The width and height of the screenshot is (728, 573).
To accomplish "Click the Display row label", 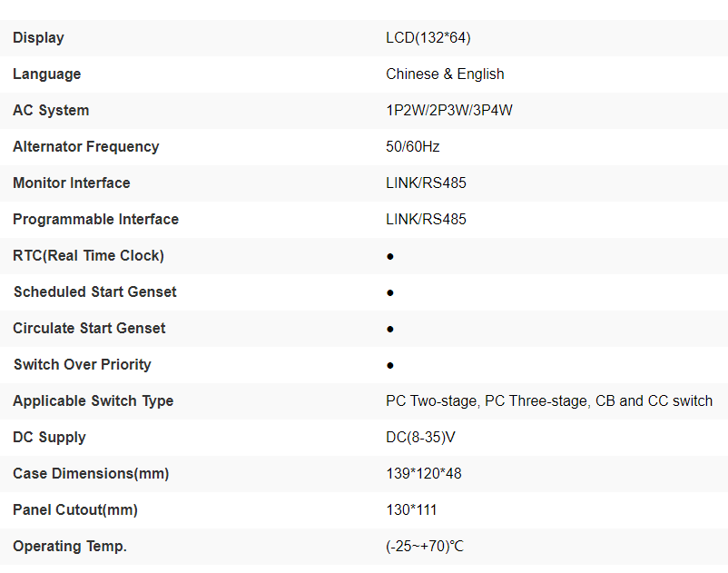I will (x=38, y=38).
